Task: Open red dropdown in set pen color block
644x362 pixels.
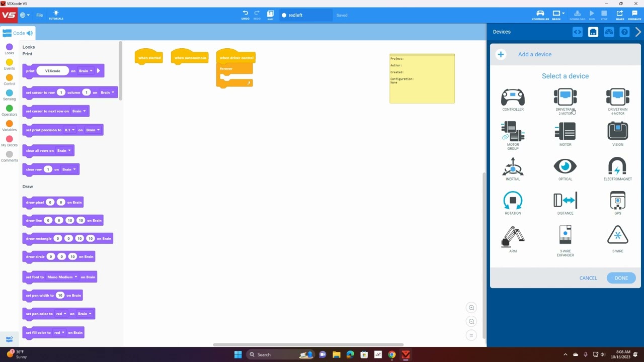Action: pos(61,314)
